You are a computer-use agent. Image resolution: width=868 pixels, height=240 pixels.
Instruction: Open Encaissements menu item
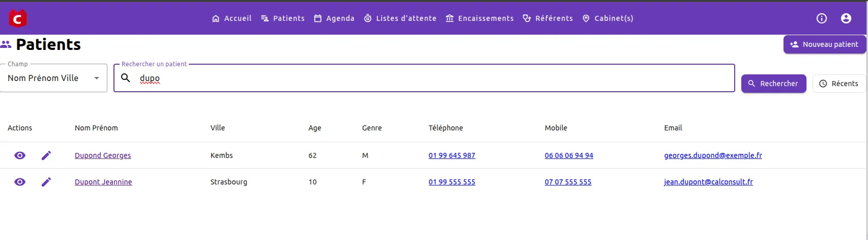(x=479, y=18)
